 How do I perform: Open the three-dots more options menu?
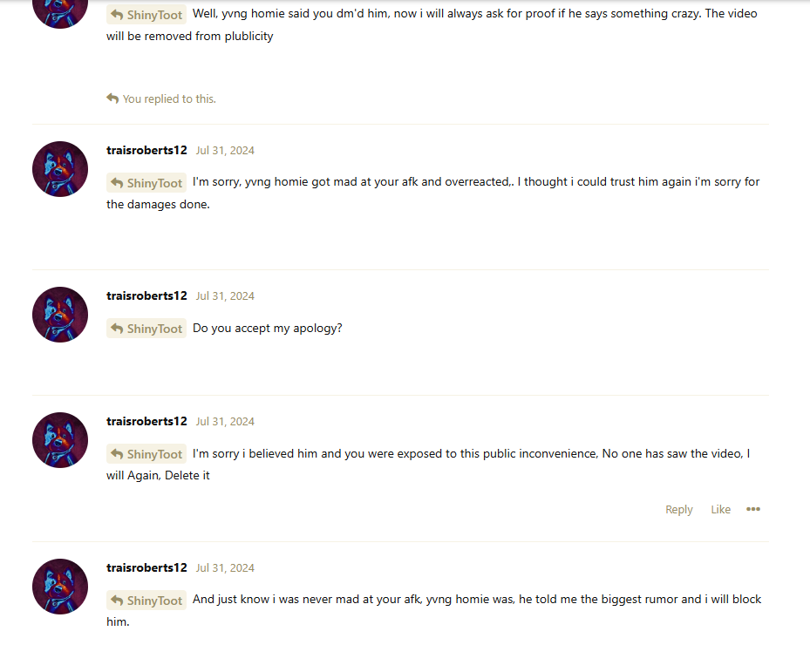(753, 510)
